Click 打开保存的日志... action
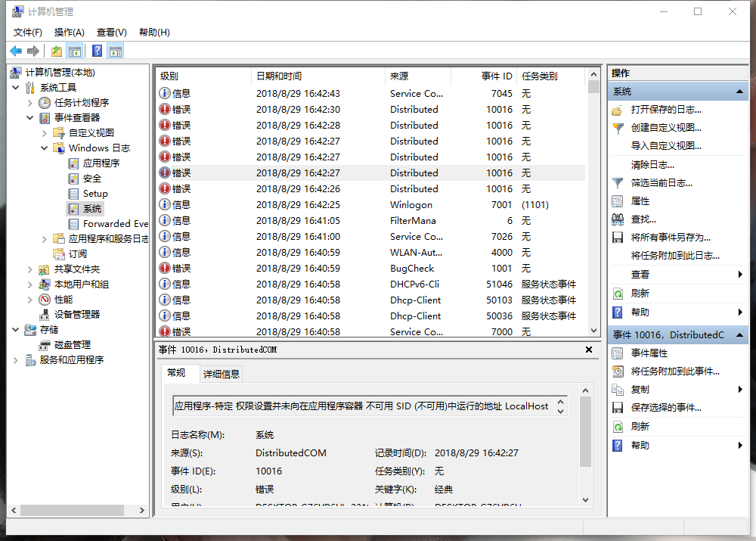This screenshot has width=756, height=541. [x=666, y=110]
